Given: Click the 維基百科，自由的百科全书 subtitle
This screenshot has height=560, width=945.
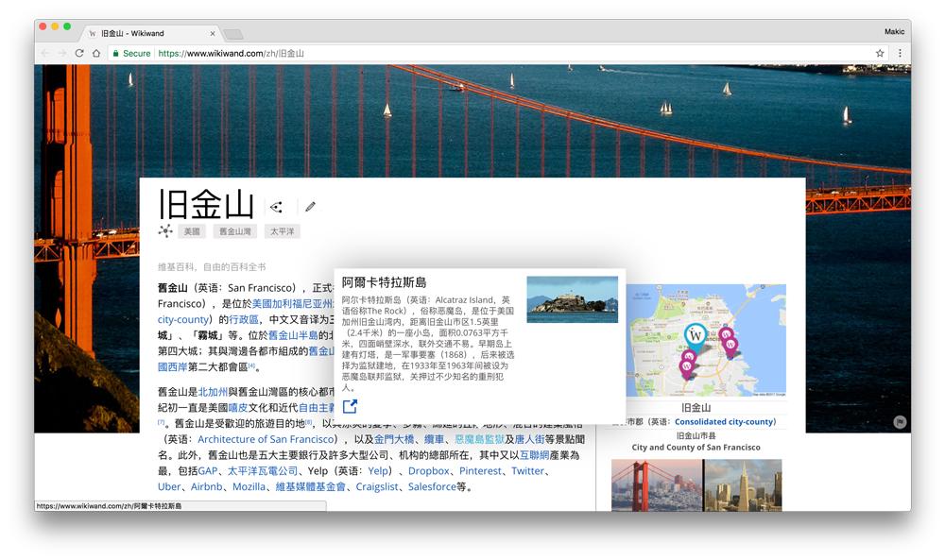Looking at the screenshot, I should point(212,266).
